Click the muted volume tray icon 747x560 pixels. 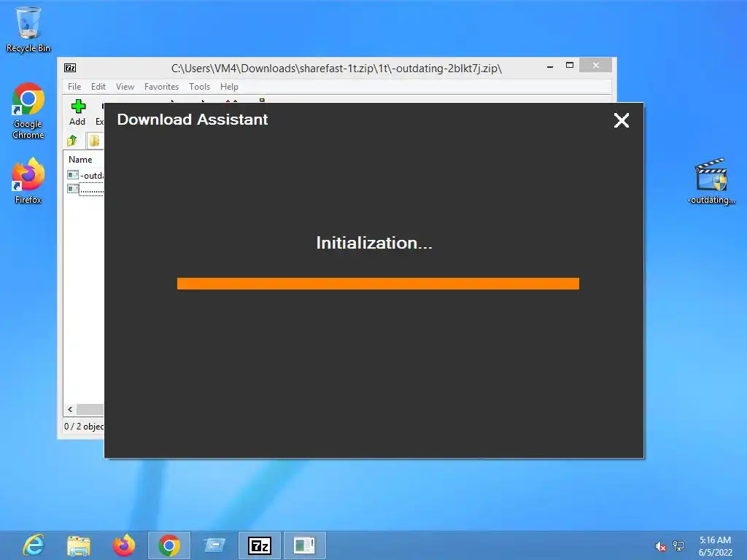(x=660, y=546)
